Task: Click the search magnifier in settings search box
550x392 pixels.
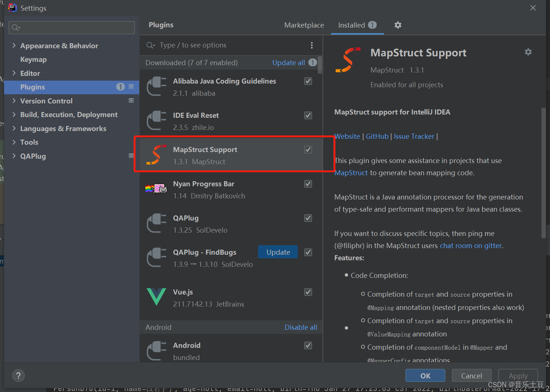Action: 15,28
